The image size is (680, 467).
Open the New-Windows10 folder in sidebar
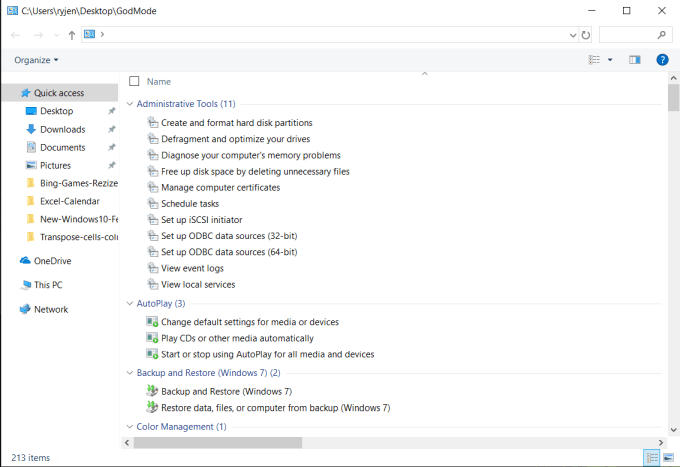pos(72,219)
